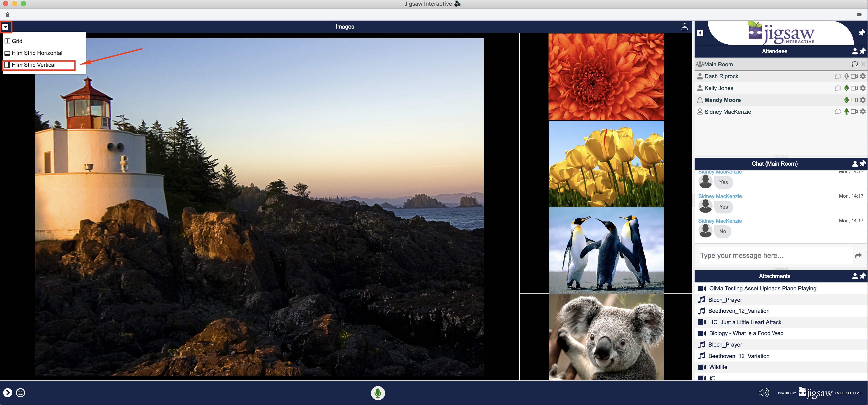Select the penguins thumbnail image
Viewport: 868px width, 405px height.
click(606, 250)
